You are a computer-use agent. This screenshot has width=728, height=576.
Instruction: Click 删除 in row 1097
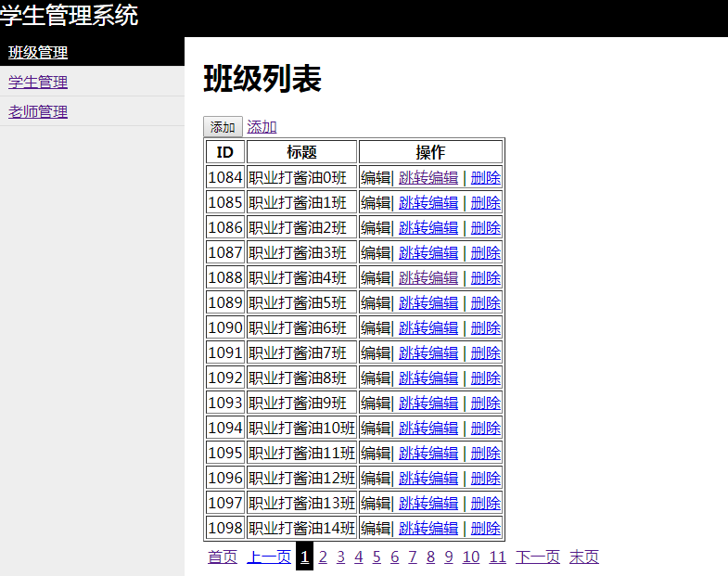(x=486, y=503)
